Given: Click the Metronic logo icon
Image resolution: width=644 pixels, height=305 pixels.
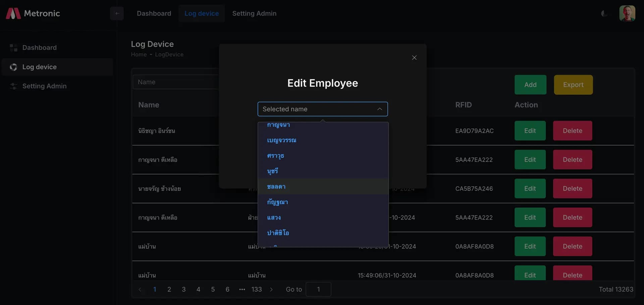Looking at the screenshot, I should 13,13.
